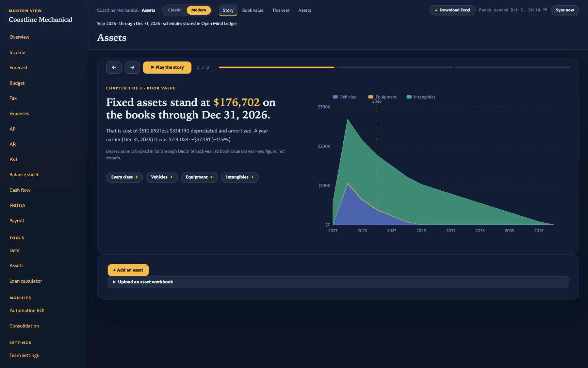Image resolution: width=588 pixels, height=368 pixels.
Task: Open Loan calculator tool
Action: point(26,281)
